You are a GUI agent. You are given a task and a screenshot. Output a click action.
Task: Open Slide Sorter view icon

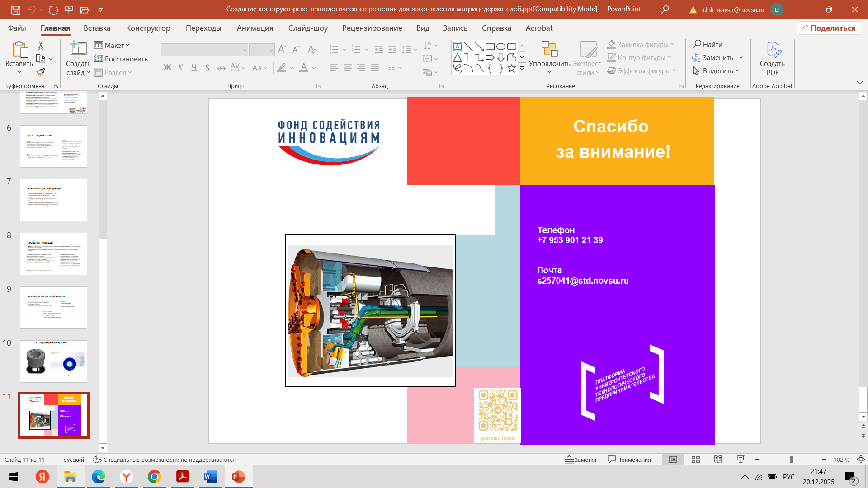click(696, 460)
